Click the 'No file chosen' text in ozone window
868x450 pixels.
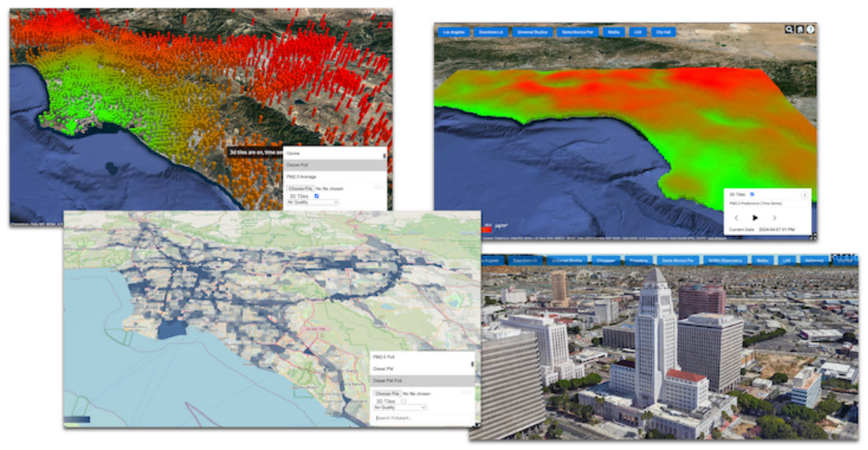tap(330, 189)
